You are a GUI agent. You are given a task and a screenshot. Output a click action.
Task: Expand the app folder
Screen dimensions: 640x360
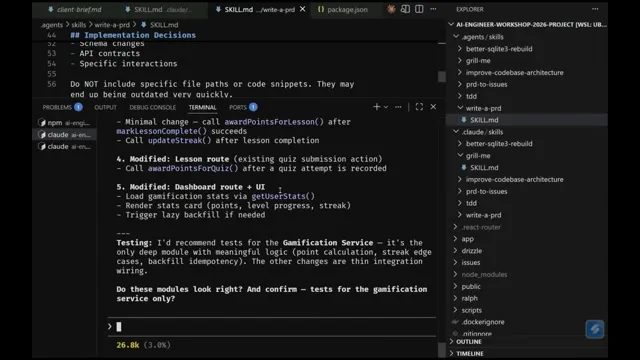tap(527, 239)
